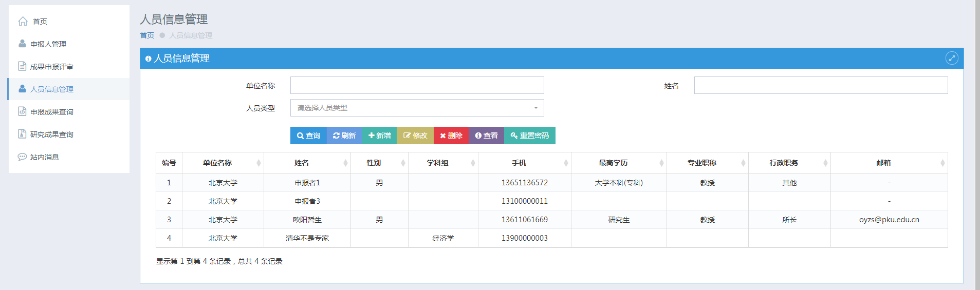
Task: Sort table by 邮箱 column
Action: 889,163
